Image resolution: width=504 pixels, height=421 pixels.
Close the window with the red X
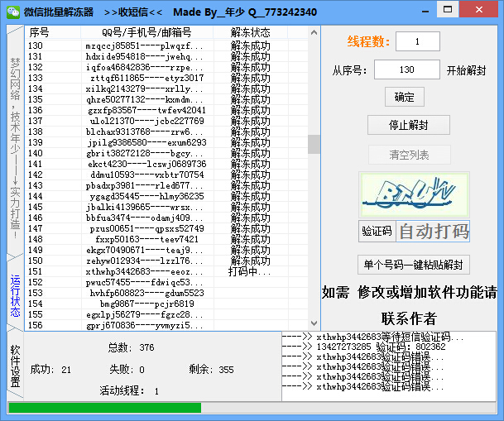click(x=478, y=9)
